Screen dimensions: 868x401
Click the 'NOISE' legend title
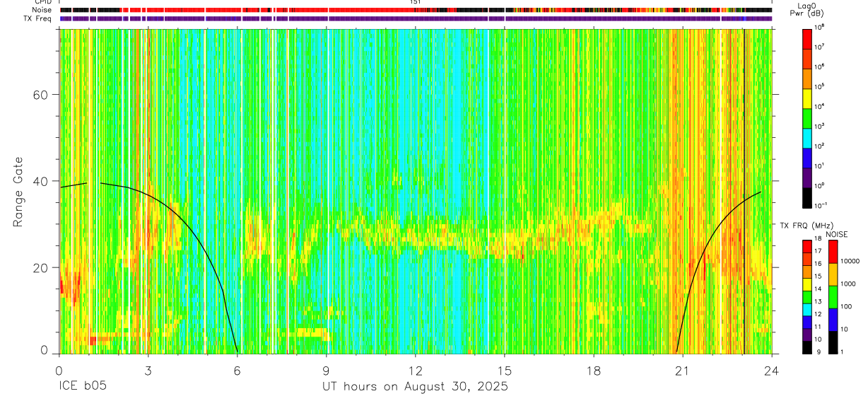click(836, 233)
